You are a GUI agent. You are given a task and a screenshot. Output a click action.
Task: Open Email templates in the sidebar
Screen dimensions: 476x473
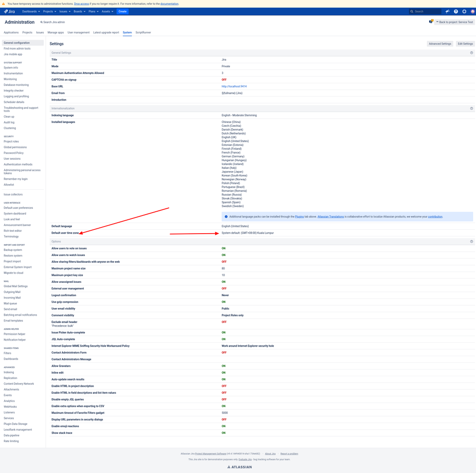(13, 321)
